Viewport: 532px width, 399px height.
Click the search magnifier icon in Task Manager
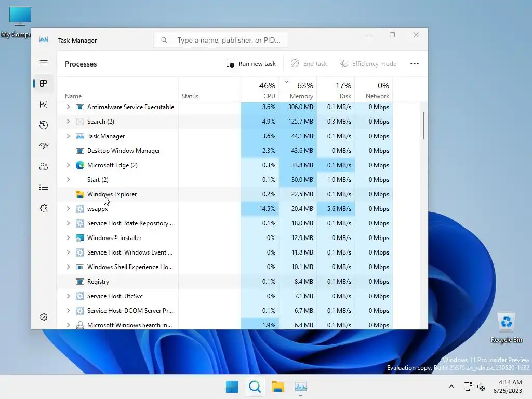pyautogui.click(x=164, y=40)
